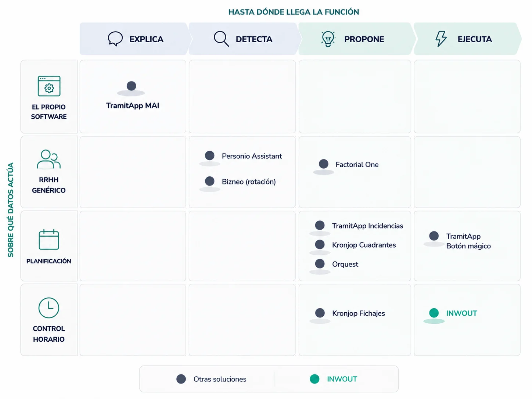The image size is (532, 399).
Task: Click the Otras soluciones legend text
Action: pos(220,379)
